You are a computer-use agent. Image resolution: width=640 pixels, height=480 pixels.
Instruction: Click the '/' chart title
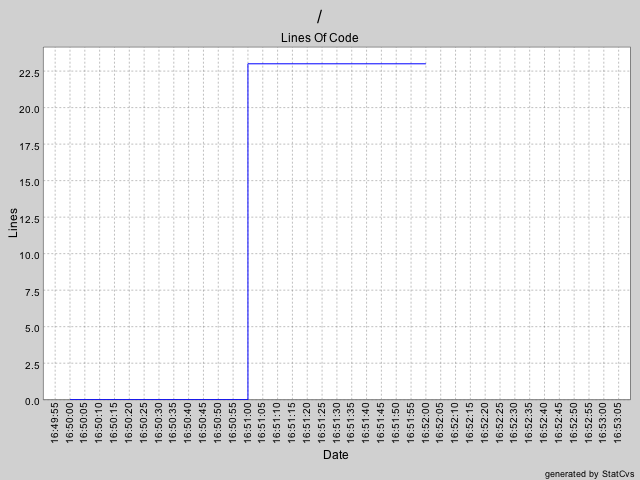[319, 17]
